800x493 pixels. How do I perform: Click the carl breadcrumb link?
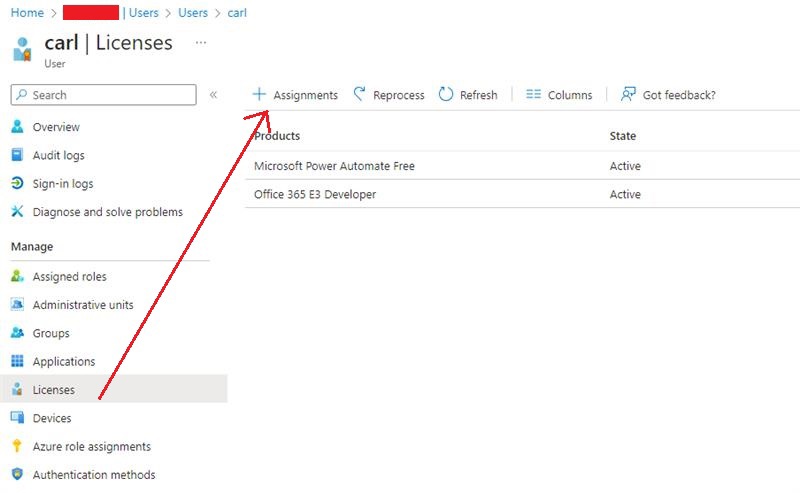pos(237,13)
